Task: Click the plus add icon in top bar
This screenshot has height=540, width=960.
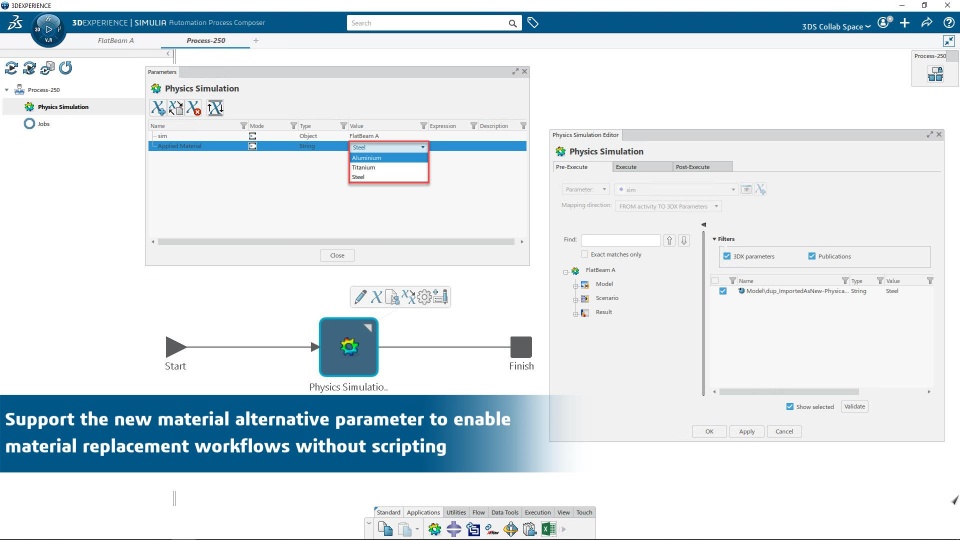Action: click(905, 23)
